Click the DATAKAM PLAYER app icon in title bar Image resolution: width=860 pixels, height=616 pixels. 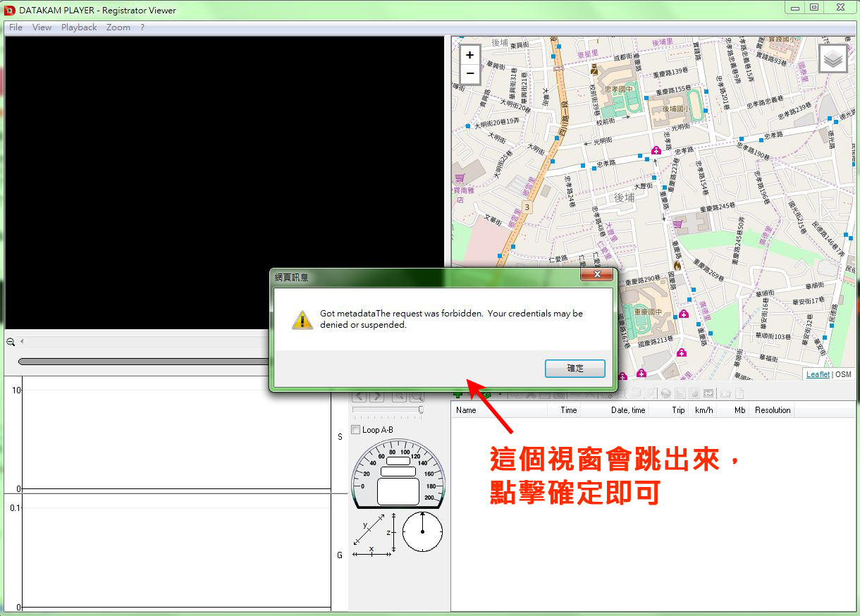tap(10, 10)
